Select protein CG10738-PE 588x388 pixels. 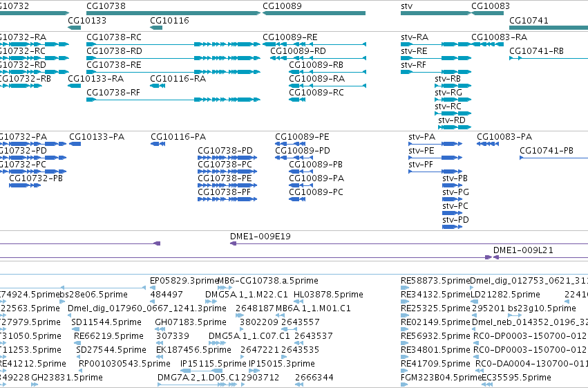pos(227,186)
